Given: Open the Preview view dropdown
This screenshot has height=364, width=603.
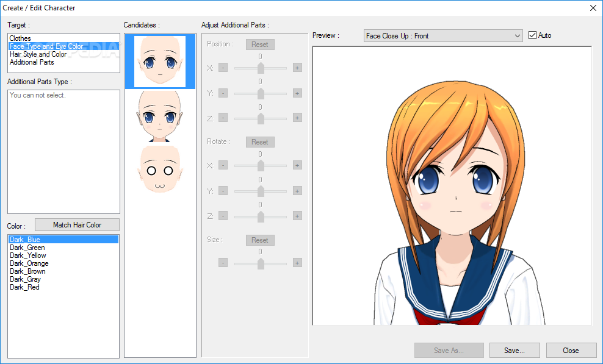Looking at the screenshot, I should point(443,36).
